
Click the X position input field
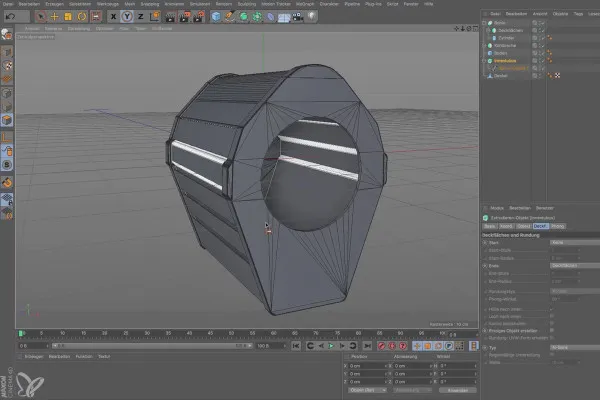coord(366,367)
